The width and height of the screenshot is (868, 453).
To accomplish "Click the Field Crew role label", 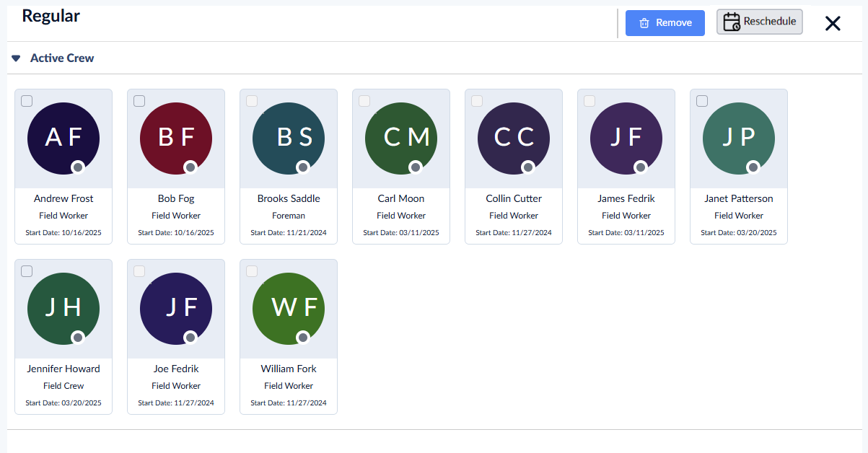I will pos(63,386).
